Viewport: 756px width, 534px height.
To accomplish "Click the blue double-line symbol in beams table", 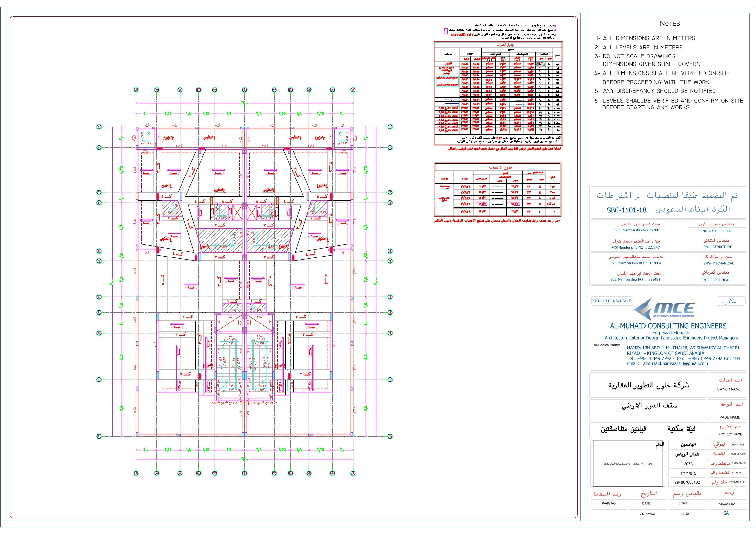I will (x=451, y=100).
